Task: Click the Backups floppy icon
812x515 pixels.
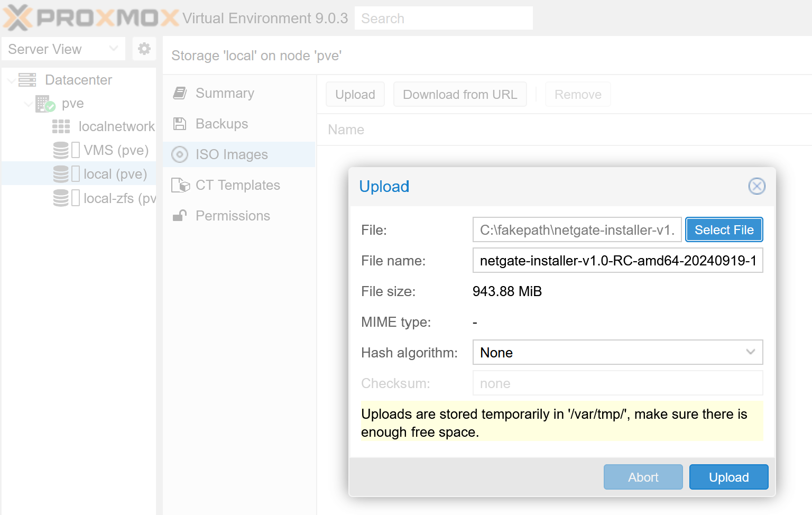Action: [180, 124]
